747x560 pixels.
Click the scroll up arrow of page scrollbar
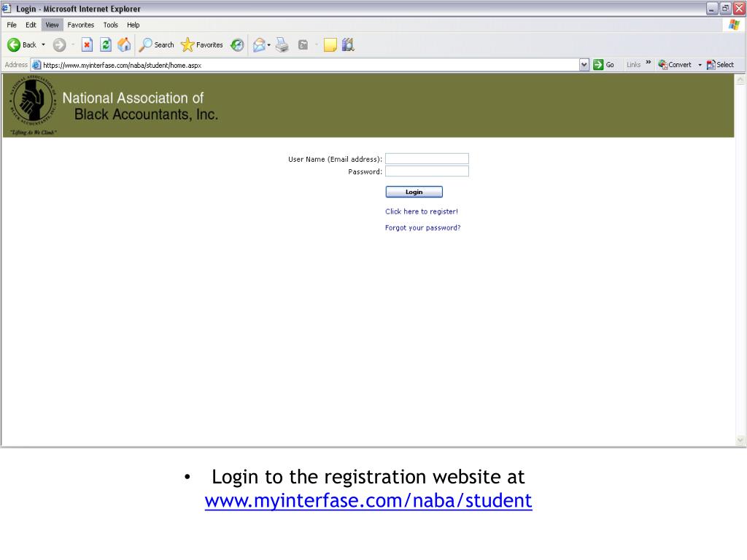[740, 80]
